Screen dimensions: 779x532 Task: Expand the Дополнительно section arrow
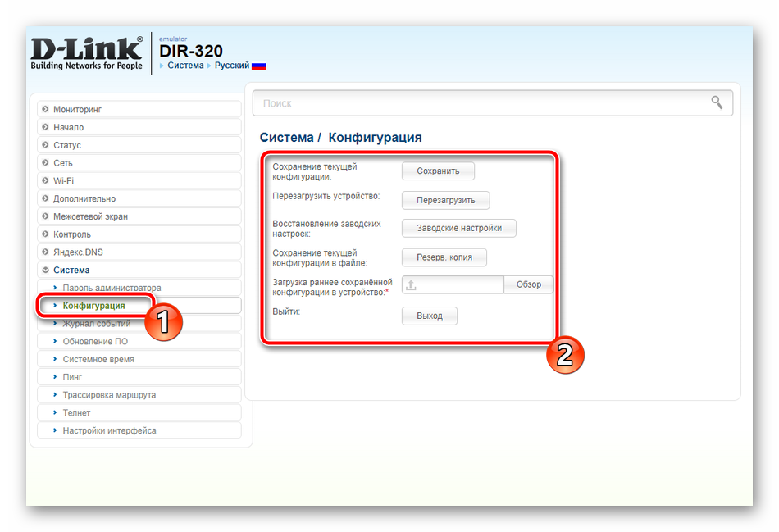click(x=46, y=198)
